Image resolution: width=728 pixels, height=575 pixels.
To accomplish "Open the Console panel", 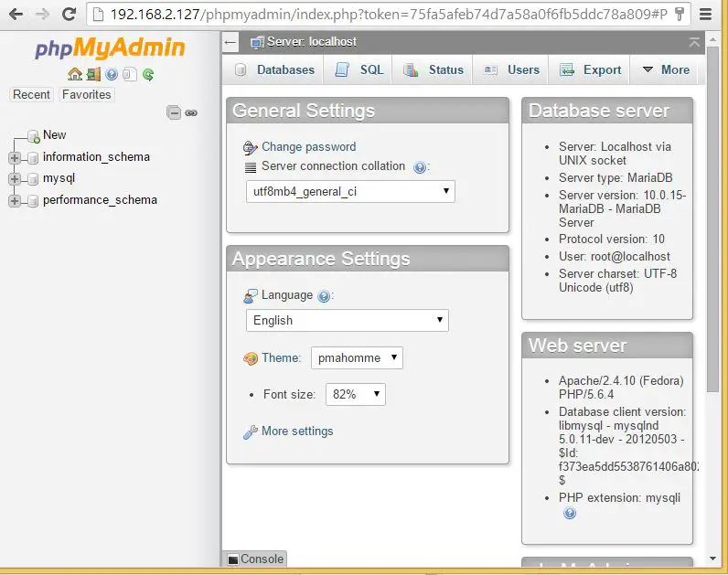I will (x=255, y=559).
